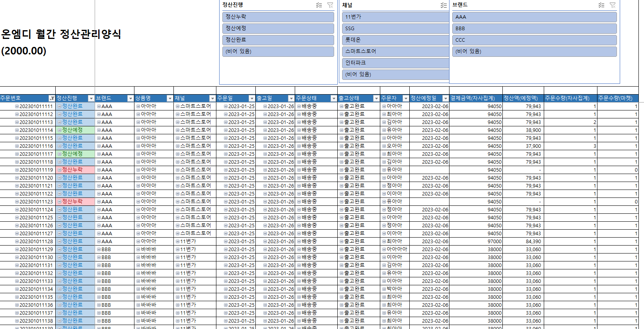Select the customer cell 아아아아

tap(395, 249)
